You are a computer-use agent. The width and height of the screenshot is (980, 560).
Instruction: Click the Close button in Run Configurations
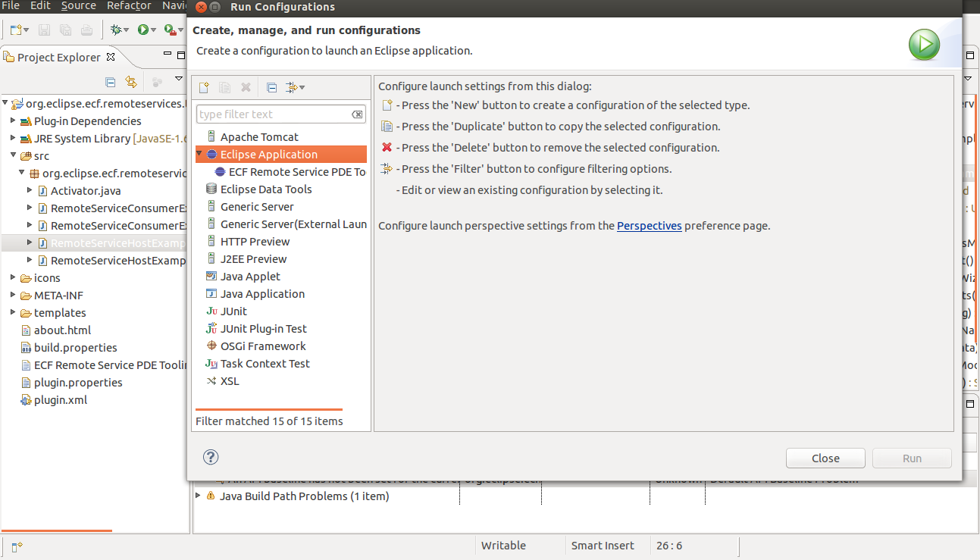click(825, 458)
